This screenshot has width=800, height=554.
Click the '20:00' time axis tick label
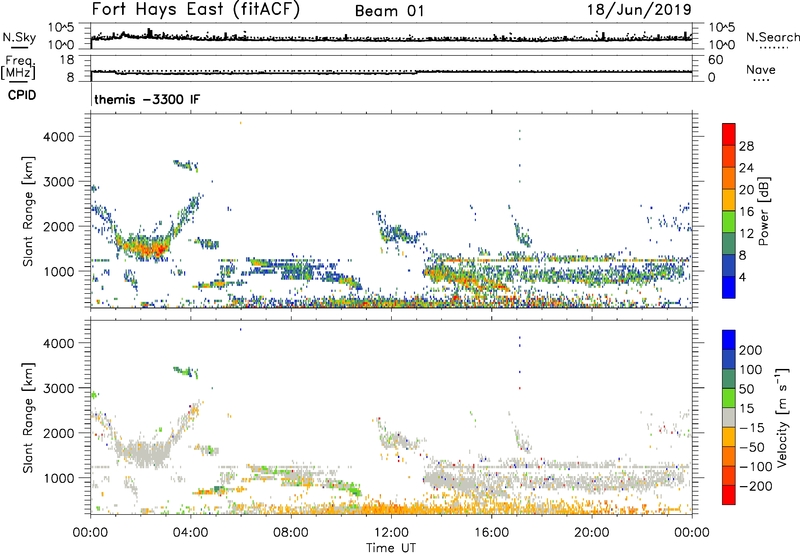click(591, 533)
